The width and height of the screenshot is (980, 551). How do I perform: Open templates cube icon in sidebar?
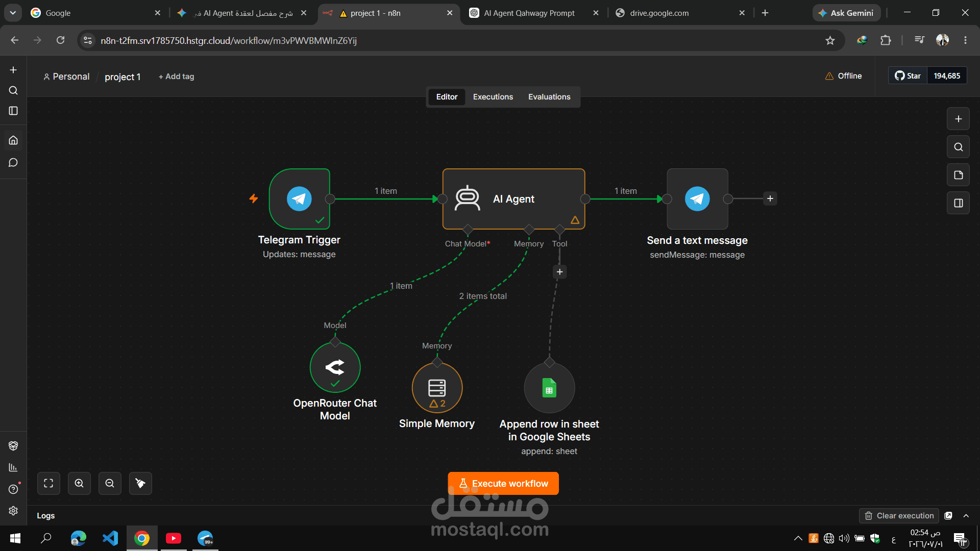[x=13, y=445]
